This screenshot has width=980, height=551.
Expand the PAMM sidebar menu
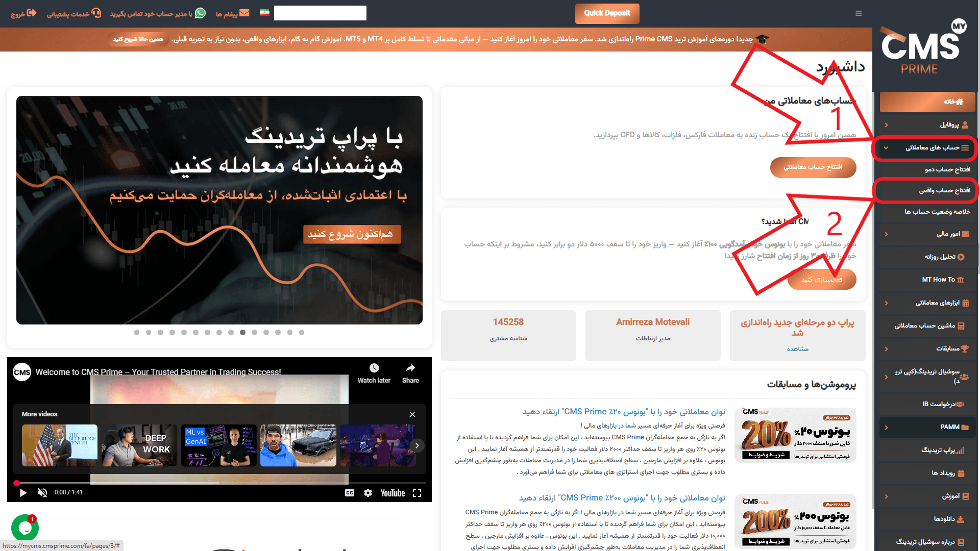[927, 428]
